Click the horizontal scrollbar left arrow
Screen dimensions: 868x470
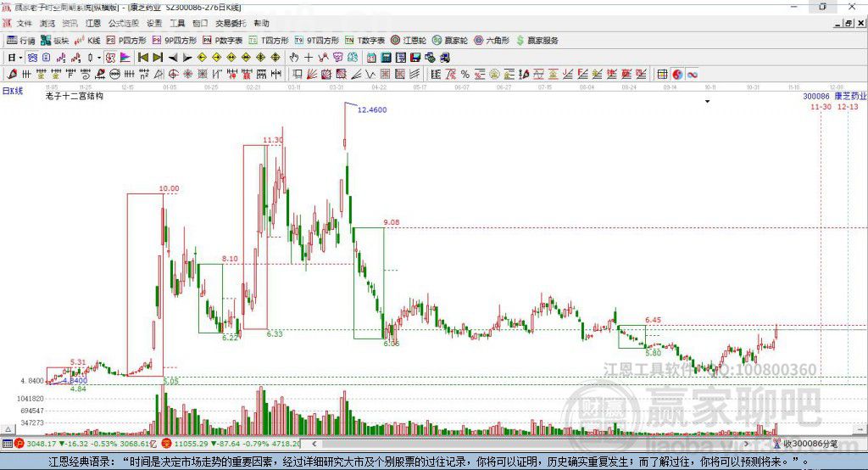click(314, 444)
